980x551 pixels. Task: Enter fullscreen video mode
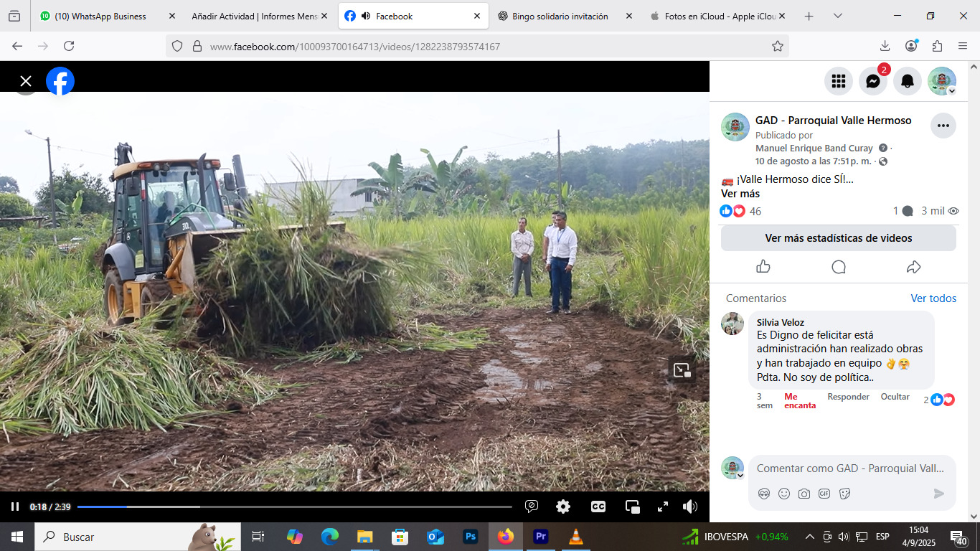pos(663,507)
